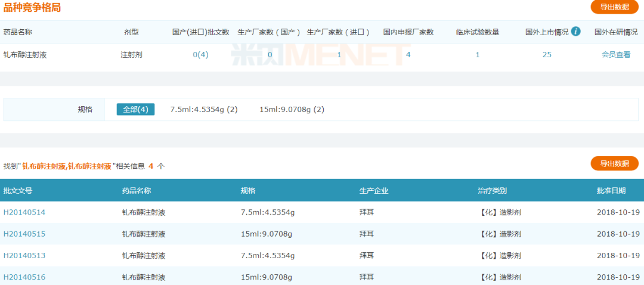The image size is (644, 285).
Task: Open the 国内申报厂家数 value 4
Action: pyautogui.click(x=408, y=55)
